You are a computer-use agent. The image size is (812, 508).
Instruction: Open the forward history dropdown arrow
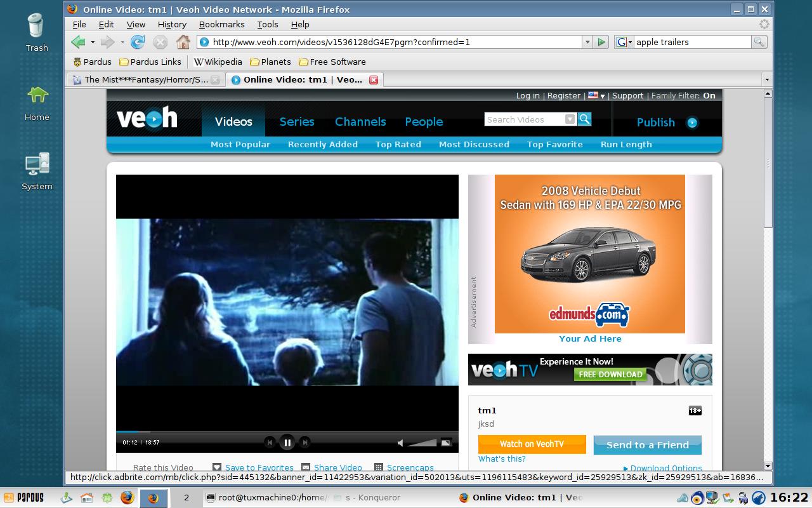pos(122,42)
